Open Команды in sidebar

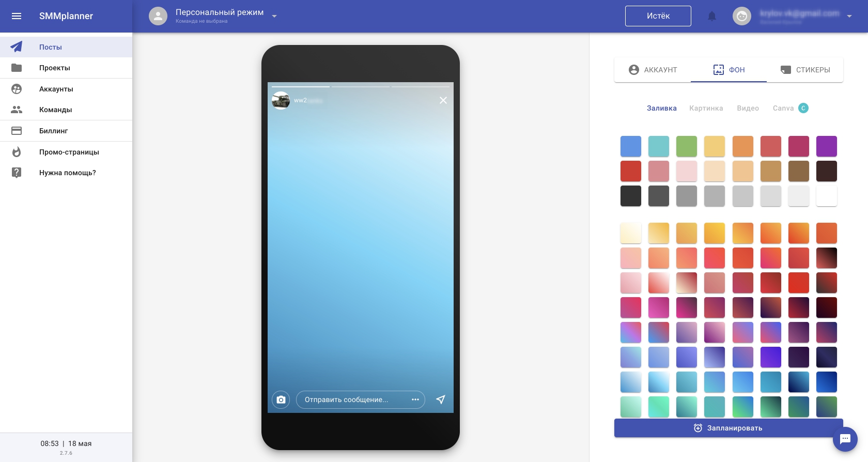(x=66, y=110)
